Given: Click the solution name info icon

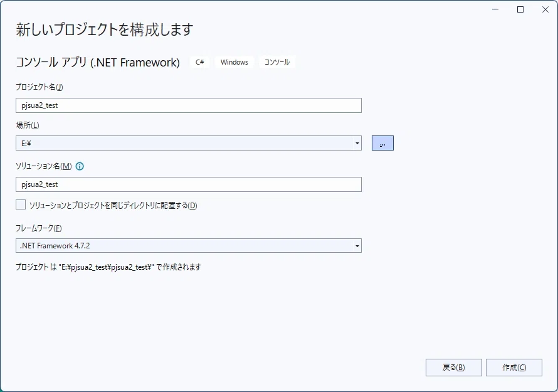Looking at the screenshot, I should tap(80, 166).
